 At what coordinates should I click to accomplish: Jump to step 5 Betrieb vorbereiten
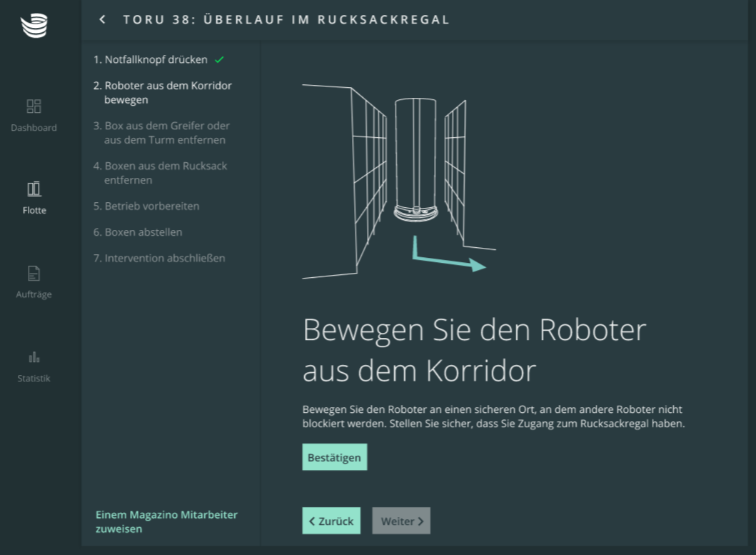pos(146,206)
